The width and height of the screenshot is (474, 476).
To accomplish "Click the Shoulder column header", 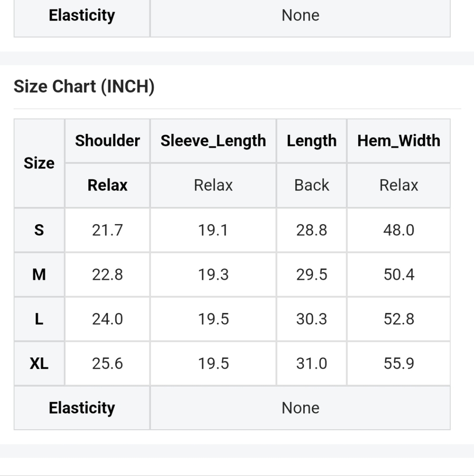I will [108, 141].
